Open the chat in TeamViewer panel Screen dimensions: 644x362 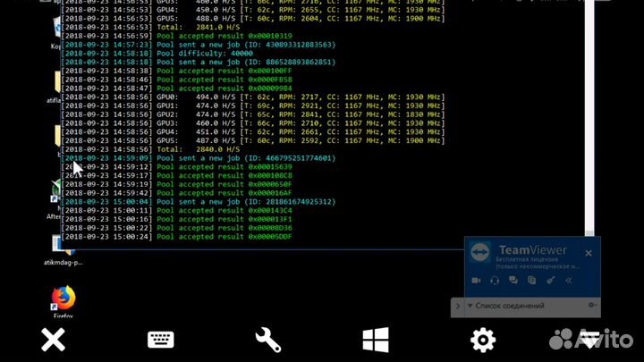pos(514,281)
